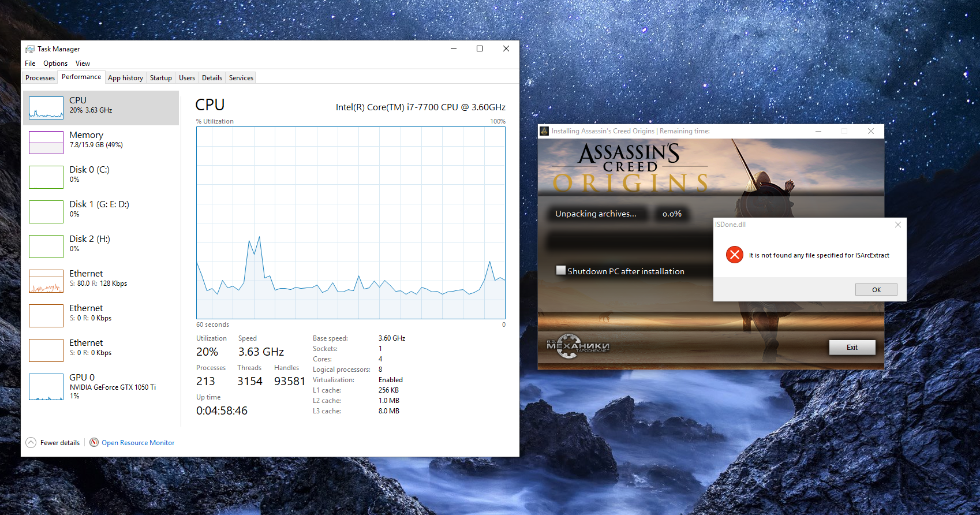The height and width of the screenshot is (515, 980).
Task: Click the 0.0% installer progress value
Action: tap(672, 214)
